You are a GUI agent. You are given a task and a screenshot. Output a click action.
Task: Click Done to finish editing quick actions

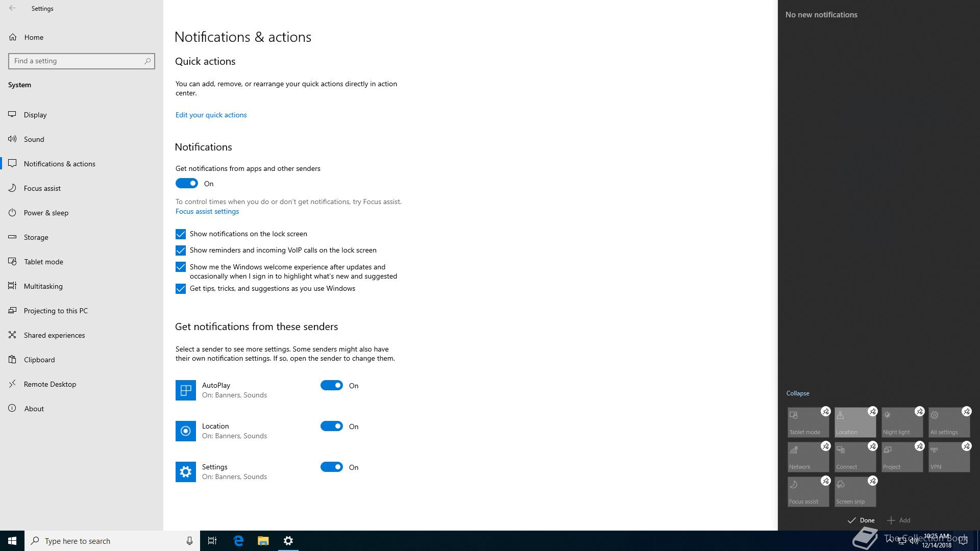coord(861,520)
